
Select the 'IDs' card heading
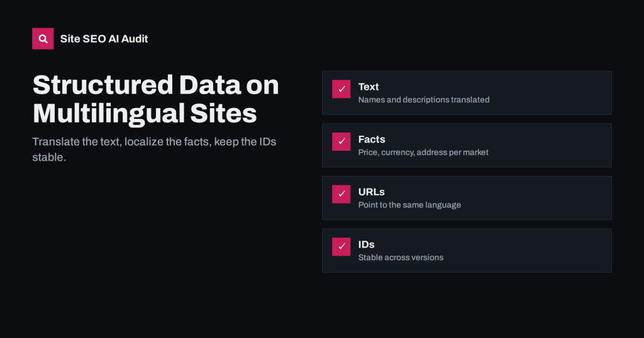367,244
